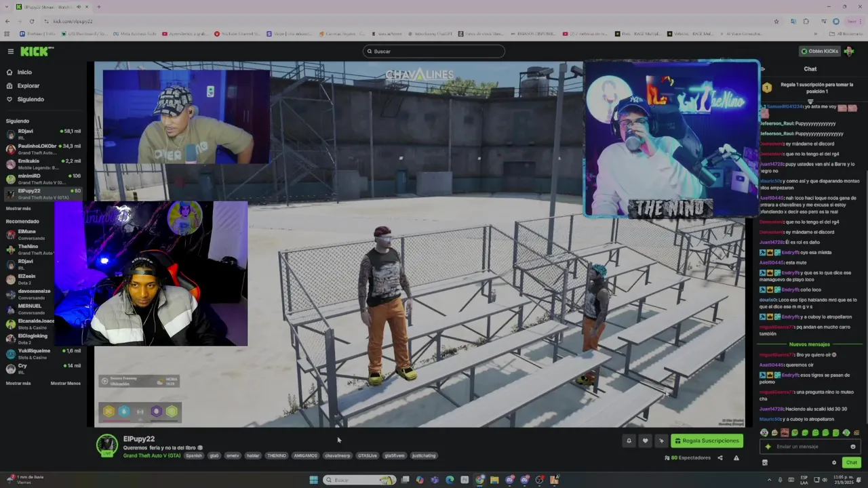Click the Obtén KICKs button
Screen dimensions: 868x488
pyautogui.click(x=820, y=52)
